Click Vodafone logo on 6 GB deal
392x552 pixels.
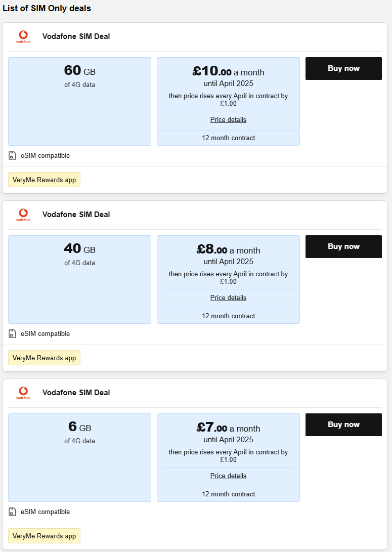coord(23,393)
